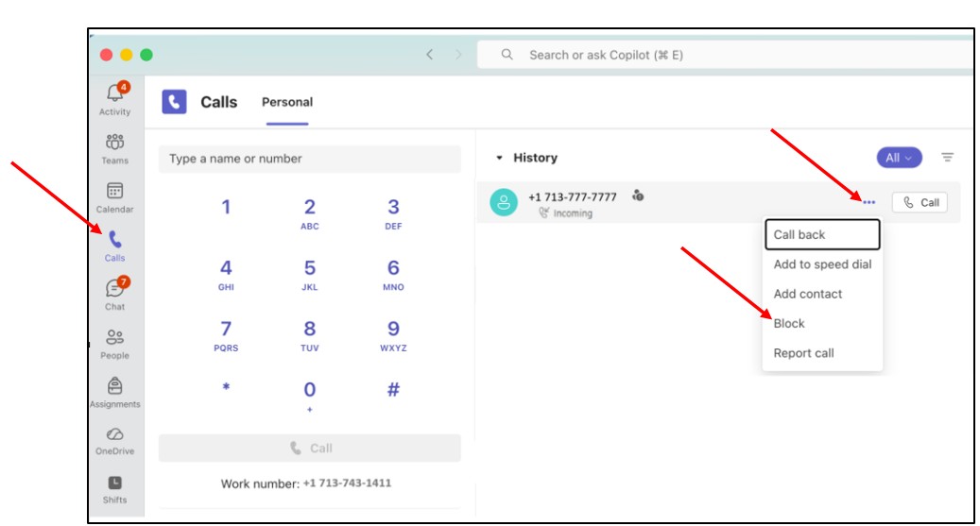Focus the Type a name or number field
Image resolution: width=980 pixels, height=526 pixels.
point(310,159)
